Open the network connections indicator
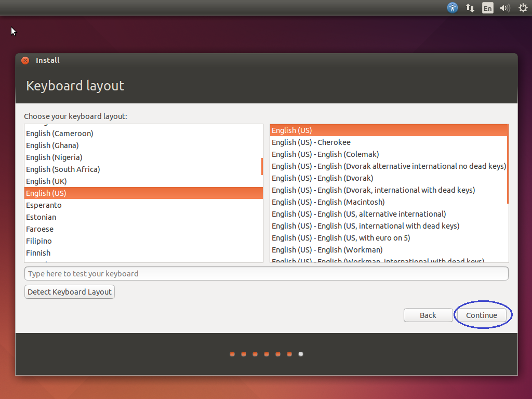 pos(470,8)
